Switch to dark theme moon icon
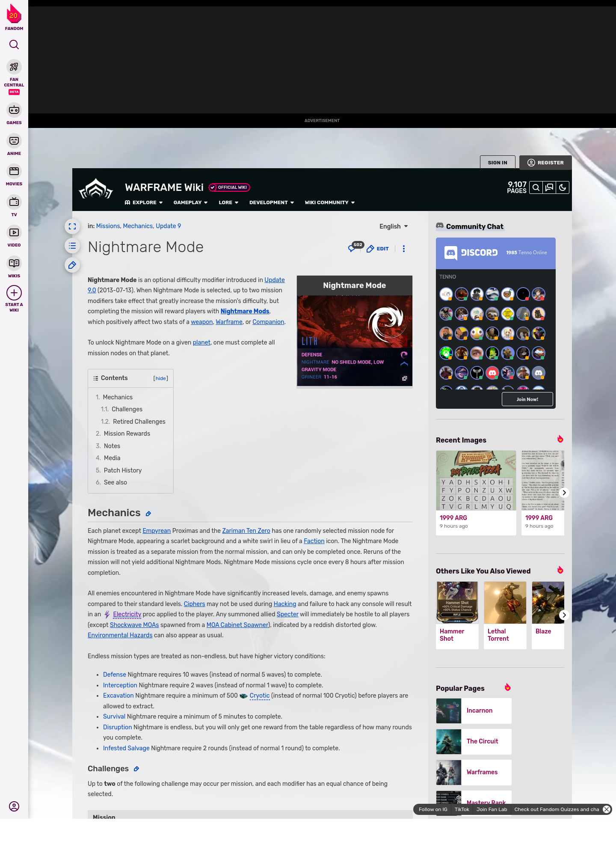The image size is (616, 856). [563, 187]
